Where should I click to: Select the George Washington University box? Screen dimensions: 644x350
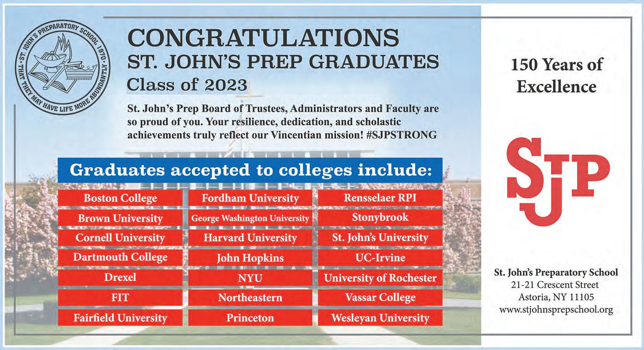250,218
